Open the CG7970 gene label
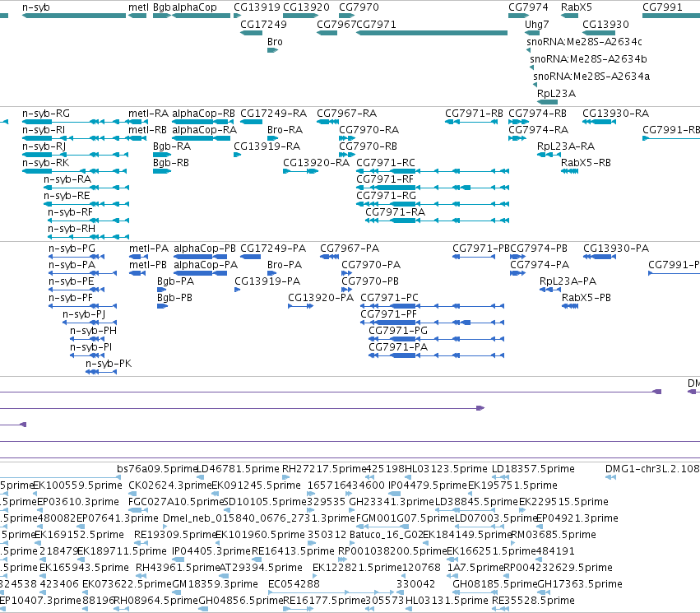Viewport: 700px width, 613px height. 359,7
